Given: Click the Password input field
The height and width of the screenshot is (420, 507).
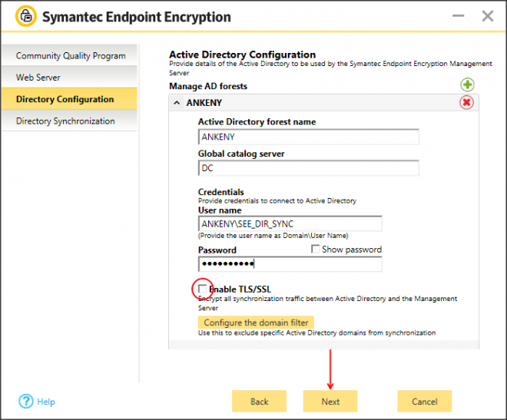Looking at the screenshot, I should pyautogui.click(x=290, y=264).
